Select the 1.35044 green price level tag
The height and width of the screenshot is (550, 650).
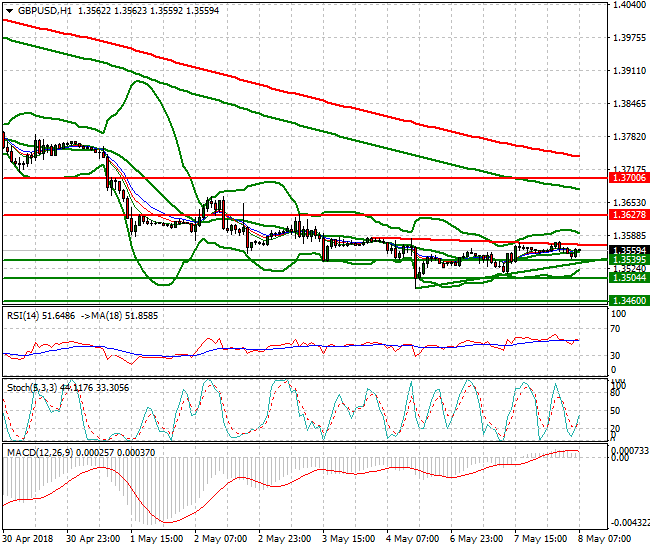coord(627,279)
